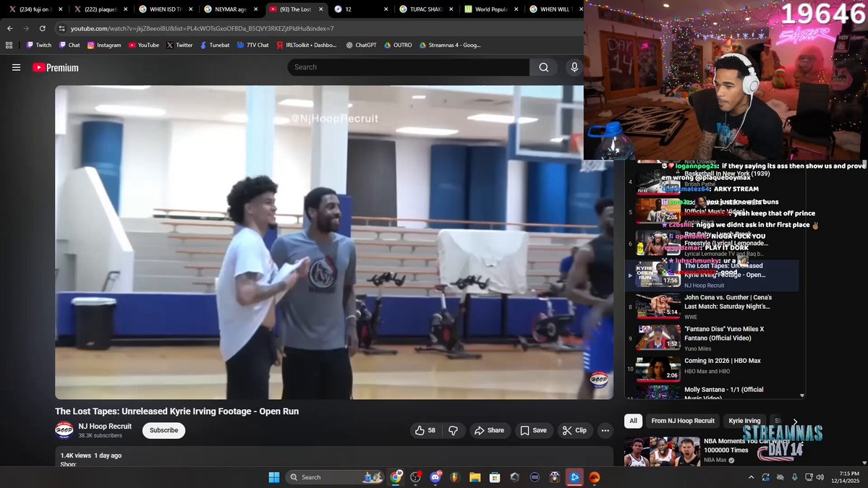Click the video title text

tap(176, 411)
